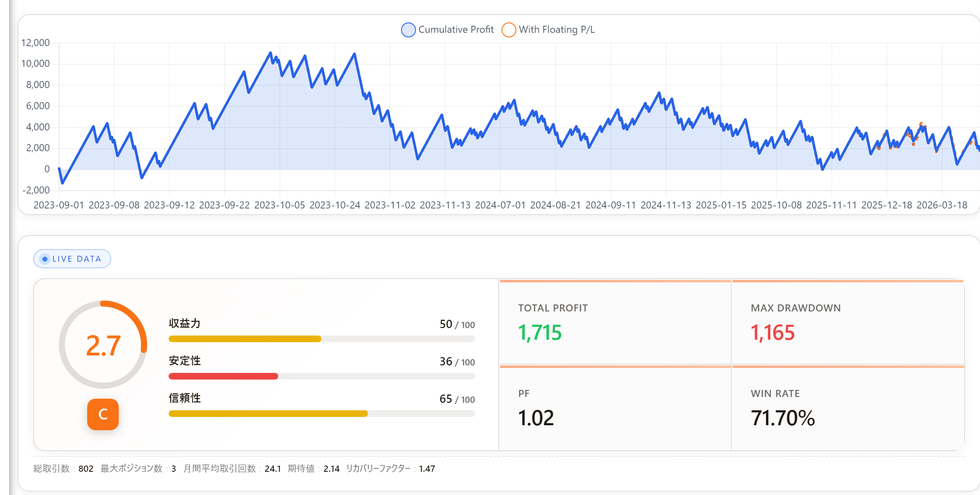The width and height of the screenshot is (980, 495).
Task: Click the 2025-01-15 date axis label
Action: point(721,205)
